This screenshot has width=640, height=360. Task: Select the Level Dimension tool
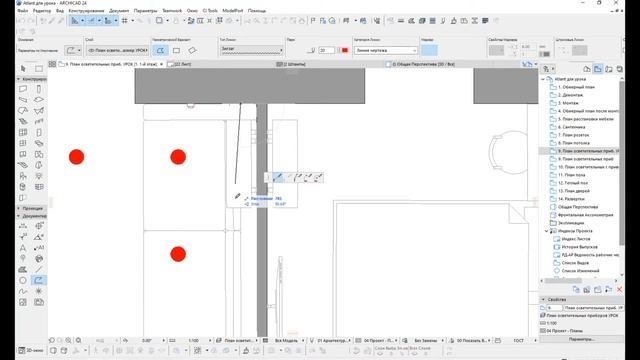click(39, 226)
